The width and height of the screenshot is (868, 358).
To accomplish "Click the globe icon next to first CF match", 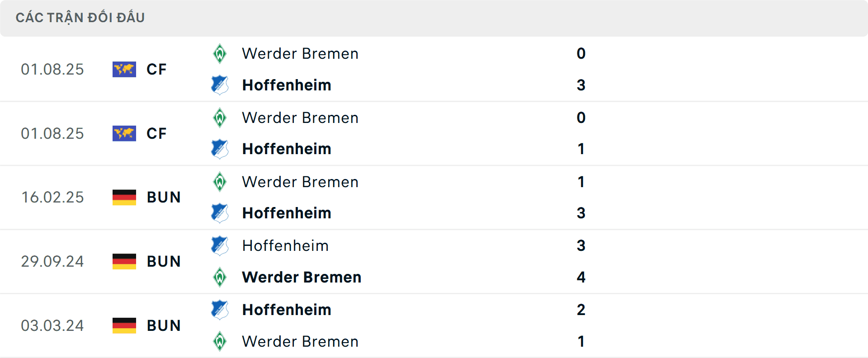I will (124, 69).
